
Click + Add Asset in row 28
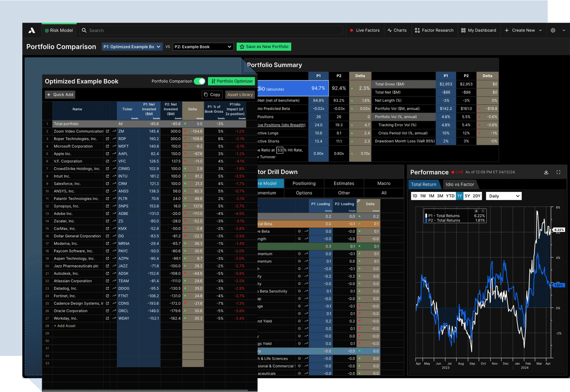[x=65, y=326]
